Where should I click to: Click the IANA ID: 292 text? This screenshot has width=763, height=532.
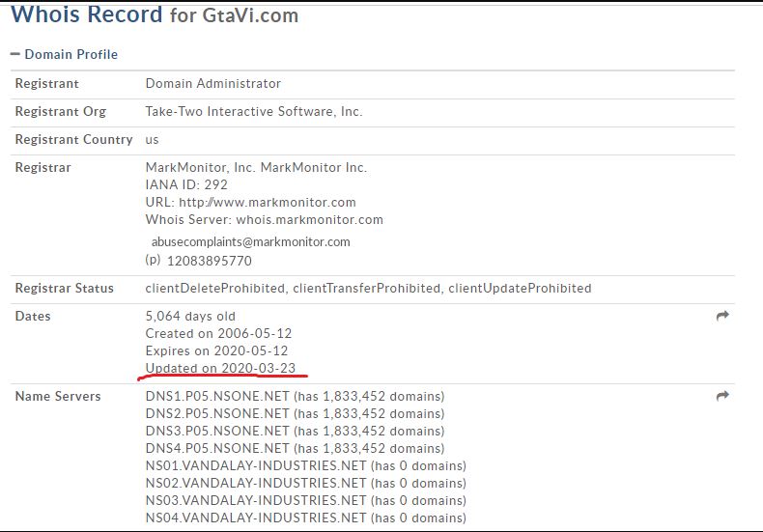pos(186,185)
